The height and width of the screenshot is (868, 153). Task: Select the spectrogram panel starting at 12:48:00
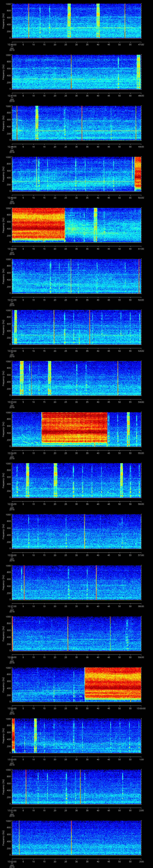pos(77,123)
